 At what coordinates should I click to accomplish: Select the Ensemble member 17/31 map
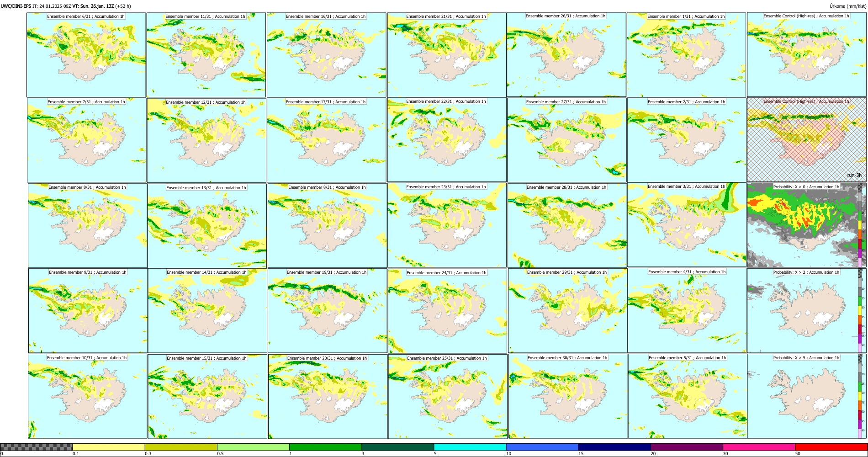pyautogui.click(x=327, y=140)
